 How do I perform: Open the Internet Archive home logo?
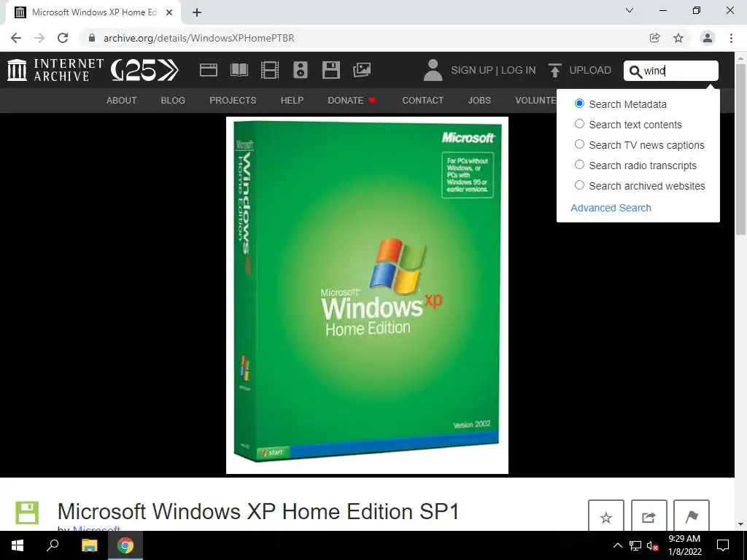(55, 70)
